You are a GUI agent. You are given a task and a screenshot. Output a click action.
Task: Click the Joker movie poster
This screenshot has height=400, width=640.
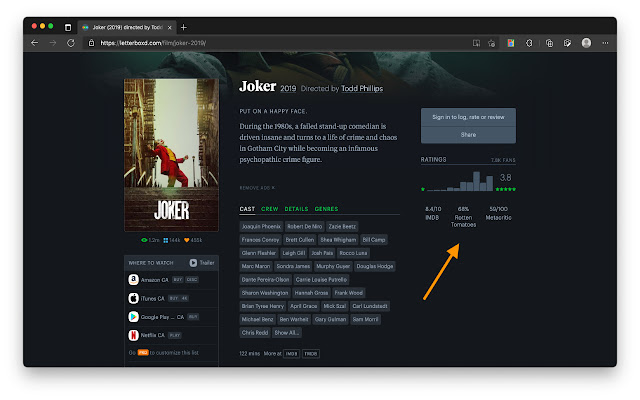point(171,155)
